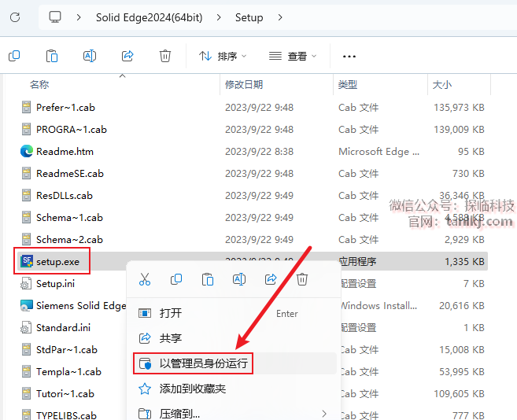Click the toolbar Share icon
517x420 pixels.
pos(127,56)
